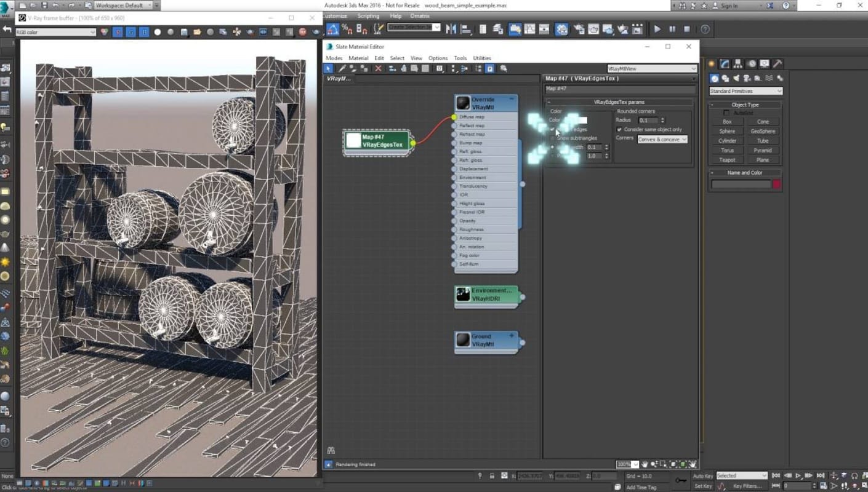Toggle Consider same object only checkbox
This screenshot has height=492, width=868.
[619, 130]
